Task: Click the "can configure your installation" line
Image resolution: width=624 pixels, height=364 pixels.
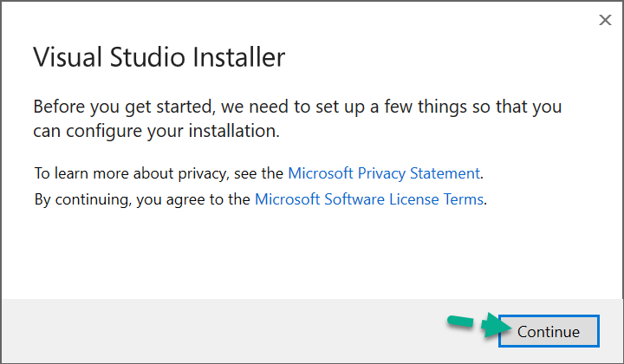Action: click(x=156, y=133)
